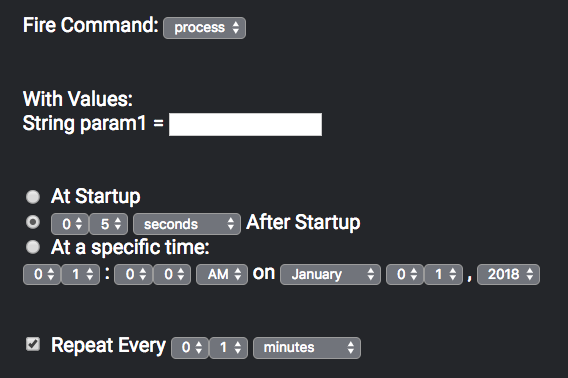Open the minute ones digit selector before AM
Screen dimensions: 568x378
[x=172, y=274]
